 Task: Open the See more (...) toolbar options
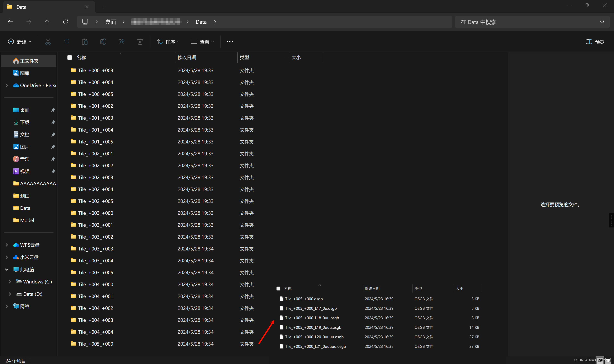[x=229, y=42]
